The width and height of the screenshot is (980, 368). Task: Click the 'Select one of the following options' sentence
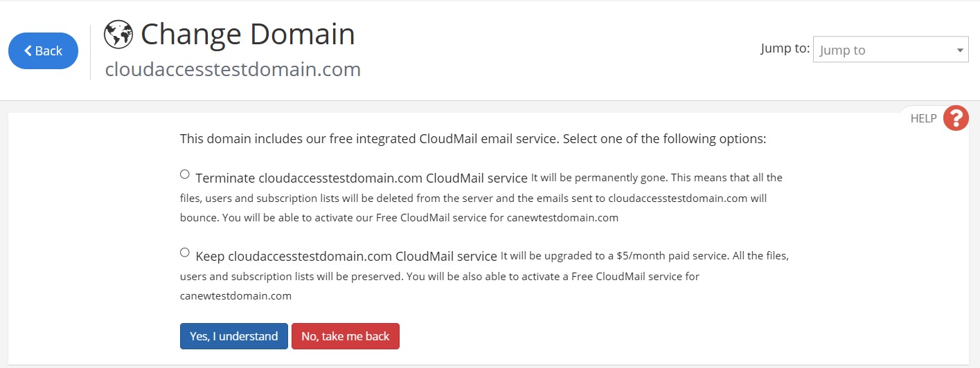665,138
